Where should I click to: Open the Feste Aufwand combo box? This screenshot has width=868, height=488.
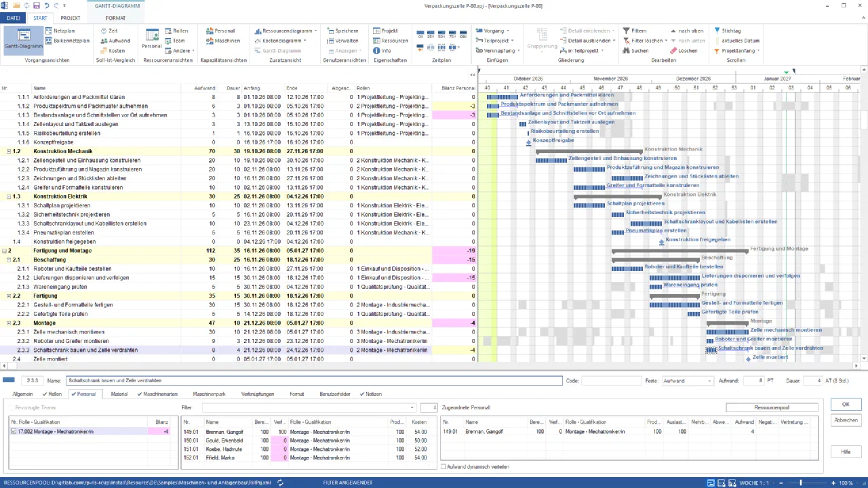pyautogui.click(x=688, y=381)
